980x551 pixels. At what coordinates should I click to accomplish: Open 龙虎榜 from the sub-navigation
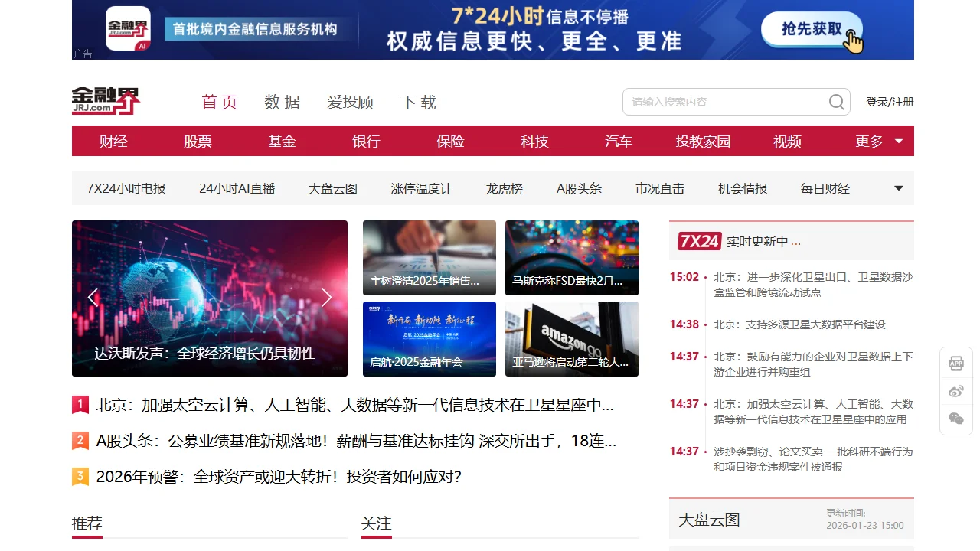[x=504, y=188]
